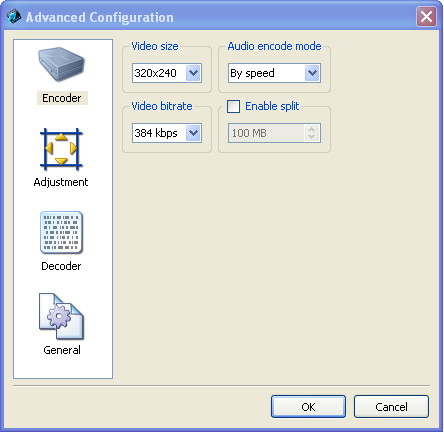Confirm settings with OK button

click(308, 407)
